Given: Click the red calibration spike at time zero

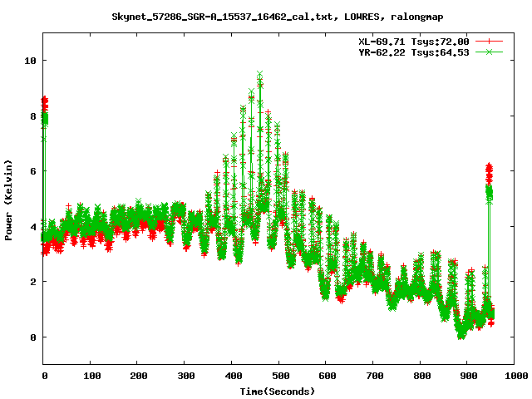Looking at the screenshot, I should point(45,103).
